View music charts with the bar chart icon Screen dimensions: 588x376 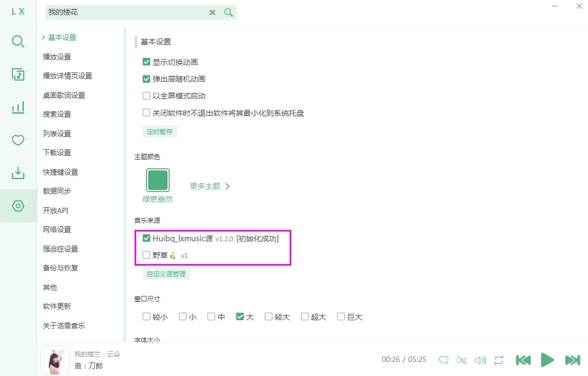click(18, 107)
